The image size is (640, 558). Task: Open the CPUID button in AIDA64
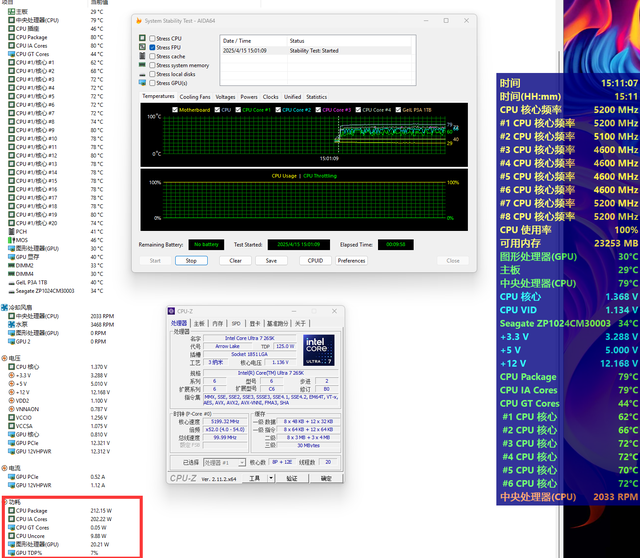click(315, 260)
